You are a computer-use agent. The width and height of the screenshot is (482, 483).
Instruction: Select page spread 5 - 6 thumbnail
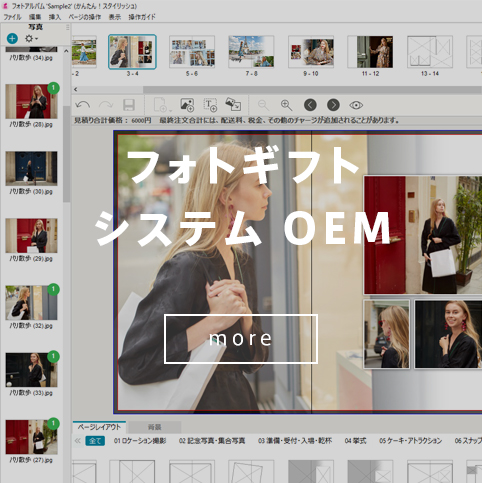192,52
